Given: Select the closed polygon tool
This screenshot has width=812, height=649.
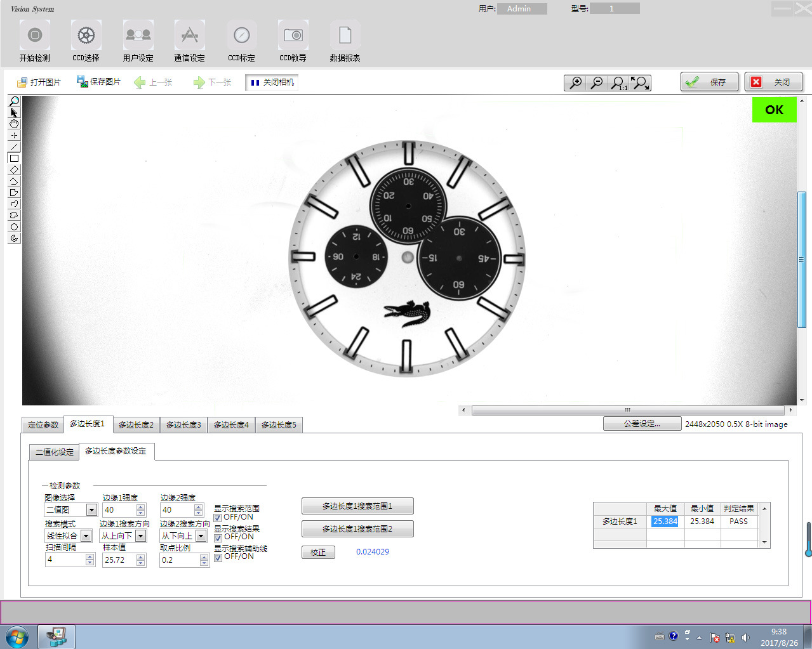Looking at the screenshot, I should coord(14,192).
